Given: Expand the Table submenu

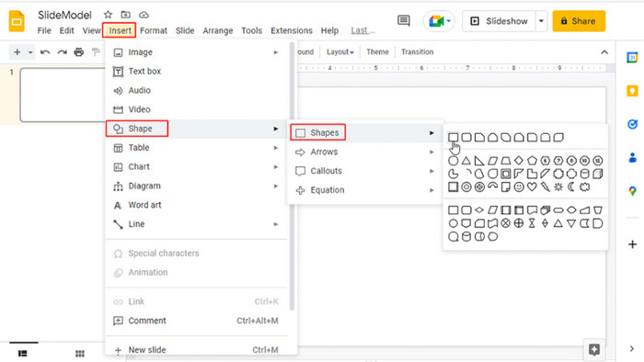Looking at the screenshot, I should [x=276, y=148].
